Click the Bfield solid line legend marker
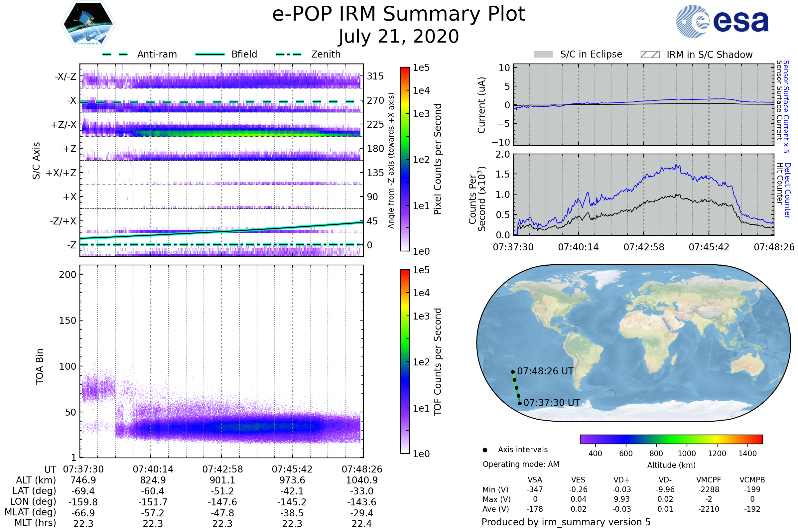The height and width of the screenshot is (532, 798). point(210,54)
